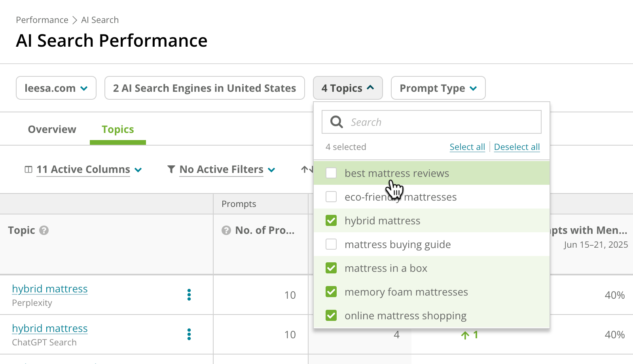Click the topics Search input field

point(432,122)
